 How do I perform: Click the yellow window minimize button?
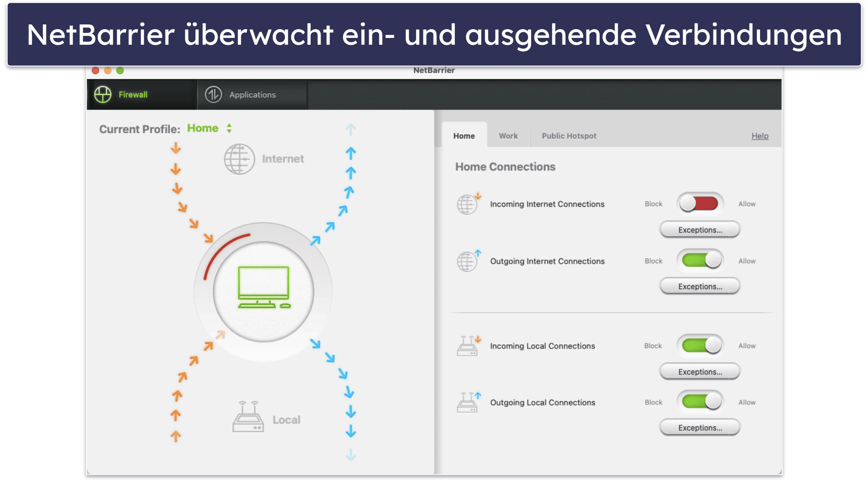(108, 70)
